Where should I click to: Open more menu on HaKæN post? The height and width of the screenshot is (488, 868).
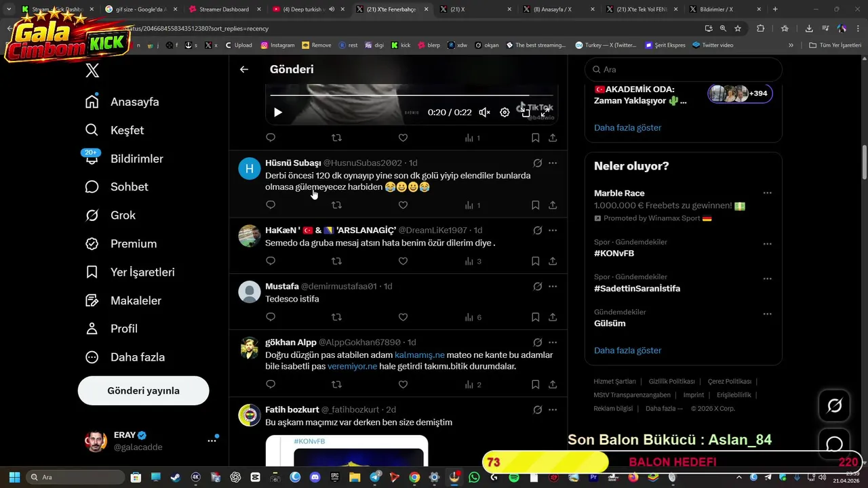(553, 230)
